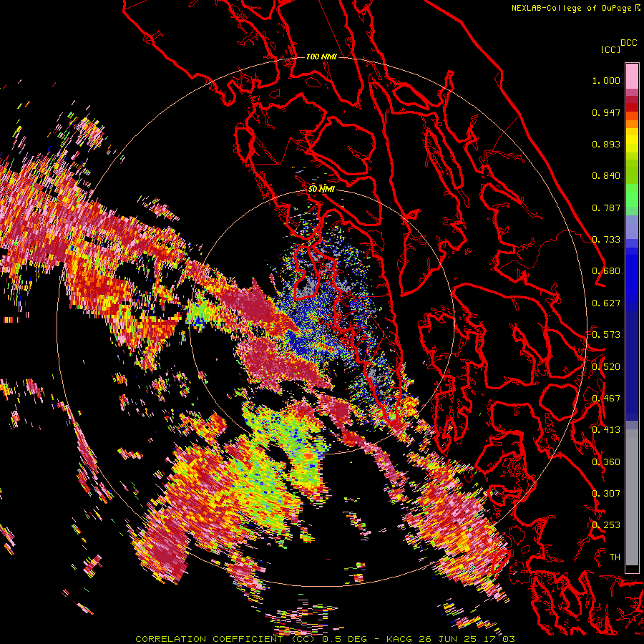
Task: Click the Correlation Coefficient caption at bottom
Action: (325, 639)
